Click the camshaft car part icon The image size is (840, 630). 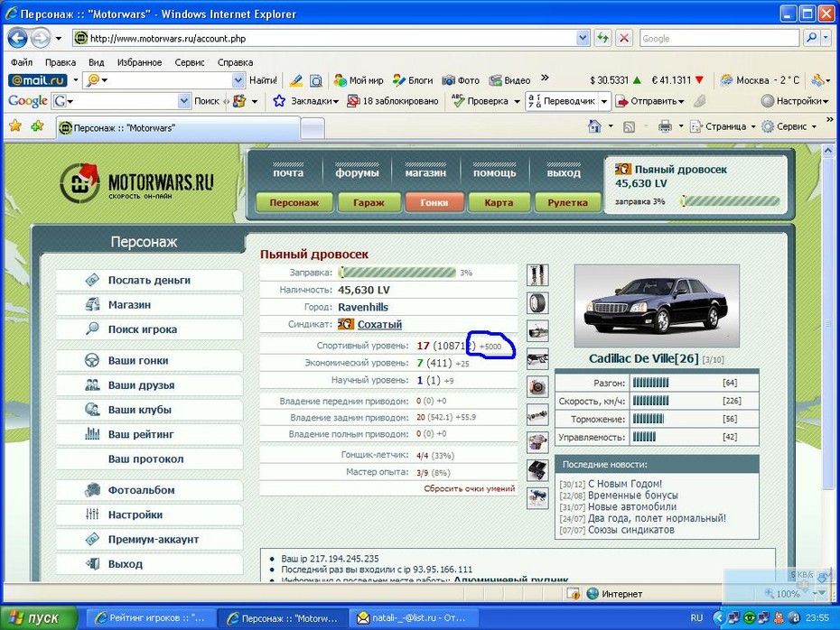click(x=537, y=414)
